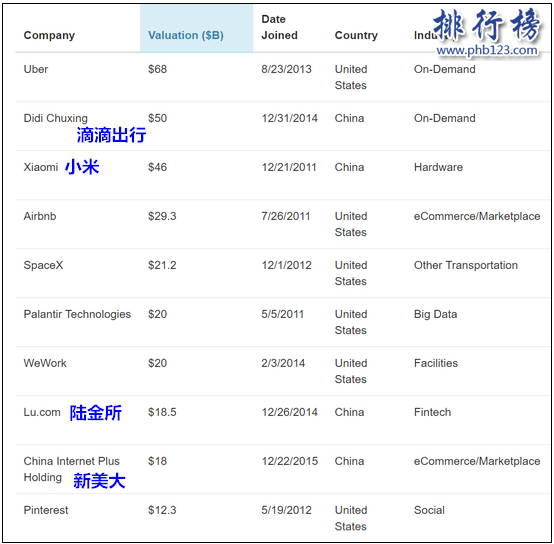The image size is (554, 544).
Task: Click the Big Data industry cell
Action: coord(436,314)
